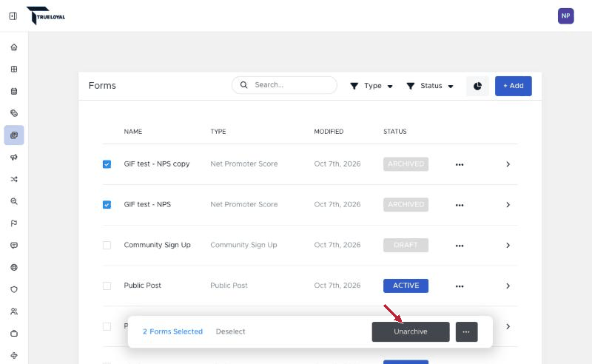592x364 pixels.
Task: Click the Forms page heading
Action: pos(102,86)
